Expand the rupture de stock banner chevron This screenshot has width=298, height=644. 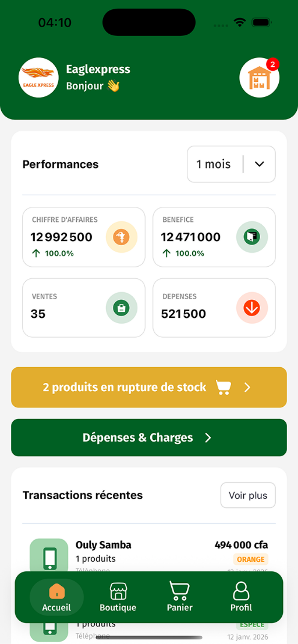(247, 387)
